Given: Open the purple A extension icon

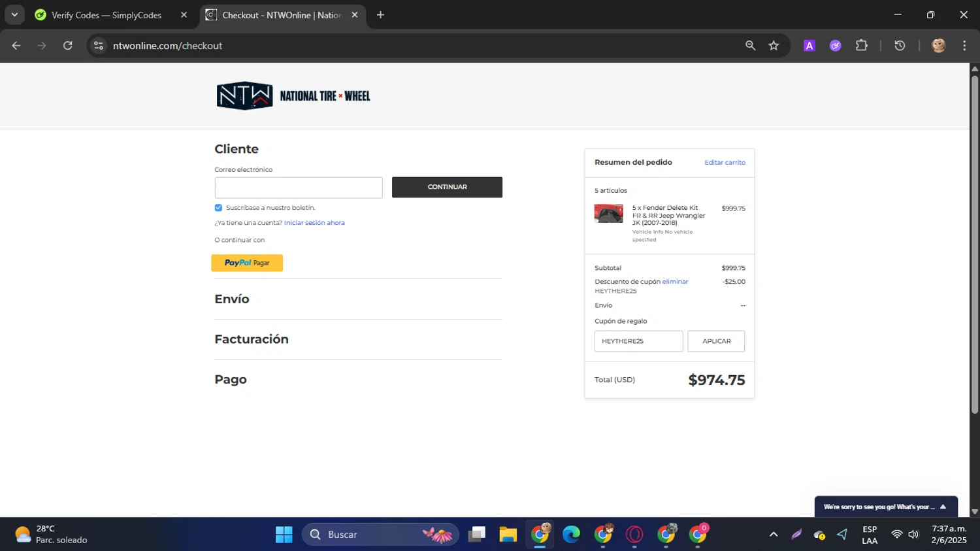Looking at the screenshot, I should (x=809, y=46).
